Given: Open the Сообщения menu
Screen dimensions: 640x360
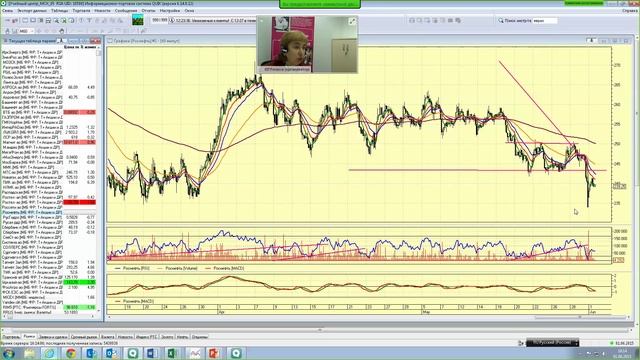Looking at the screenshot, I should click(126, 11).
